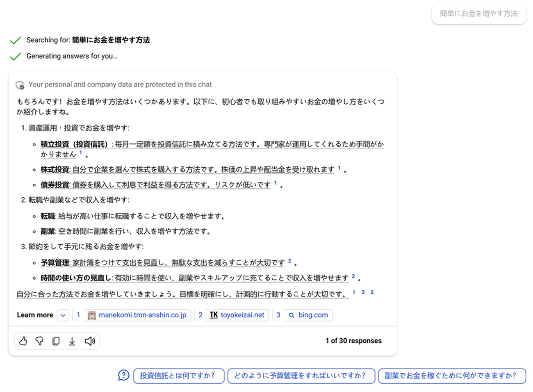Click citation 1 after 株式投資 bullet

pyautogui.click(x=339, y=168)
